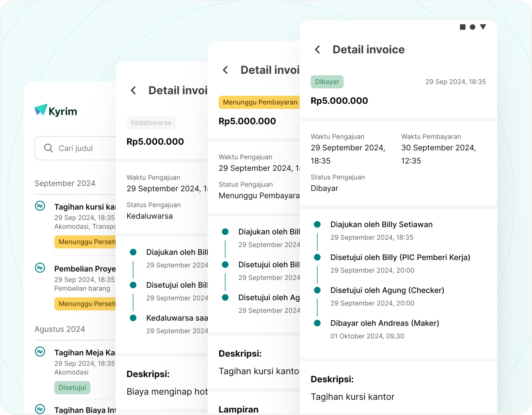Go back from Dibayar invoice detail

(x=317, y=50)
